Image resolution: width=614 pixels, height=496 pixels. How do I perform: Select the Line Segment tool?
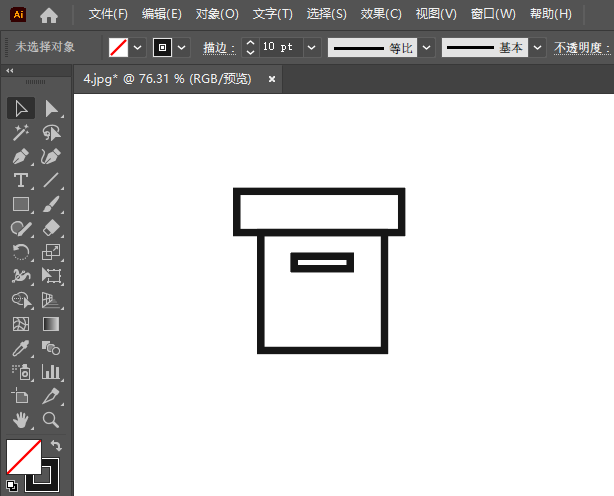coord(51,180)
